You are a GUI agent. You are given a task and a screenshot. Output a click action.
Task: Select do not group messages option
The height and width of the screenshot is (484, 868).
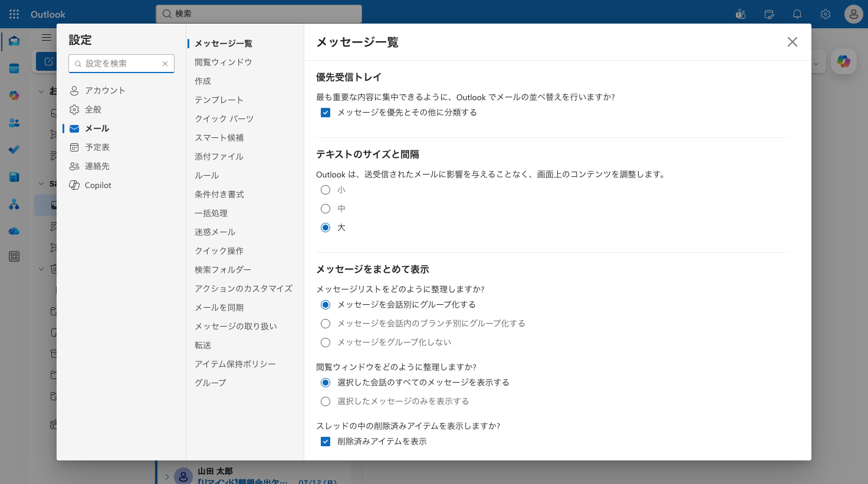point(325,343)
